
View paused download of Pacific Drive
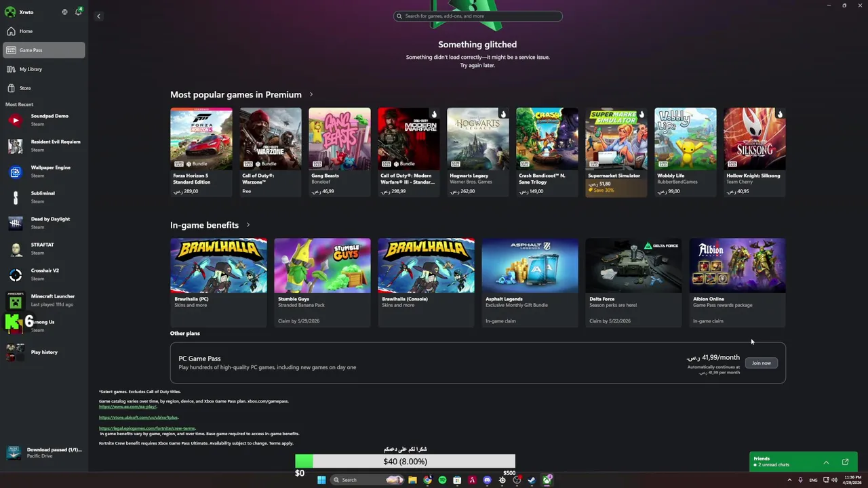click(44, 453)
